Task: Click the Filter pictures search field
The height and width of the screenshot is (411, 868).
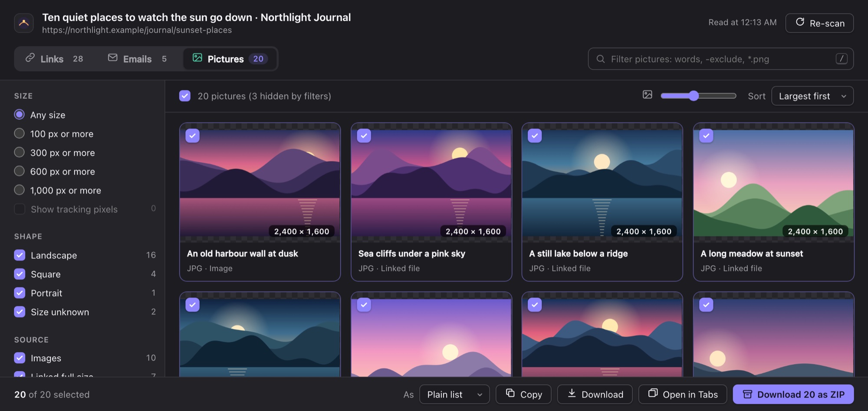Action: point(721,59)
